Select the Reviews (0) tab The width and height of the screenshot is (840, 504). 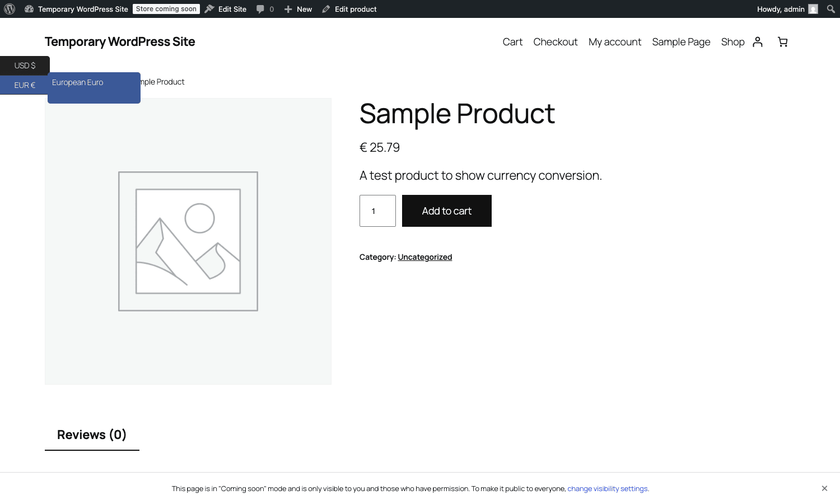tap(92, 435)
